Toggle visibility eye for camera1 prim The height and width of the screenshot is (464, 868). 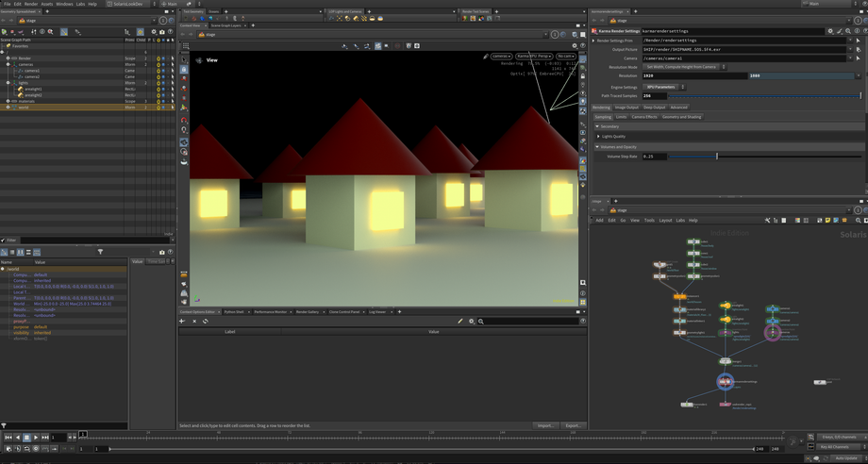pos(163,71)
